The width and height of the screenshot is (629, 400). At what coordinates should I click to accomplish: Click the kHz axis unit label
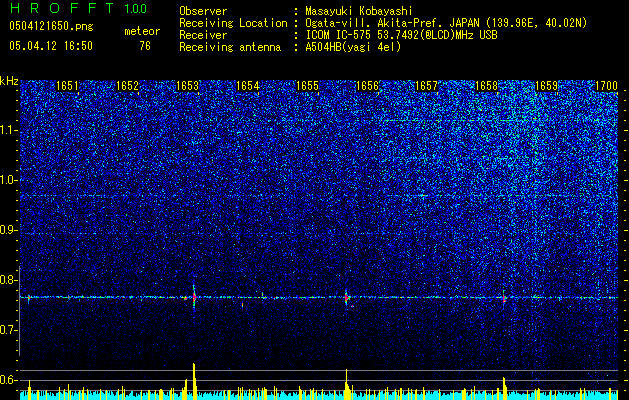tap(9, 81)
